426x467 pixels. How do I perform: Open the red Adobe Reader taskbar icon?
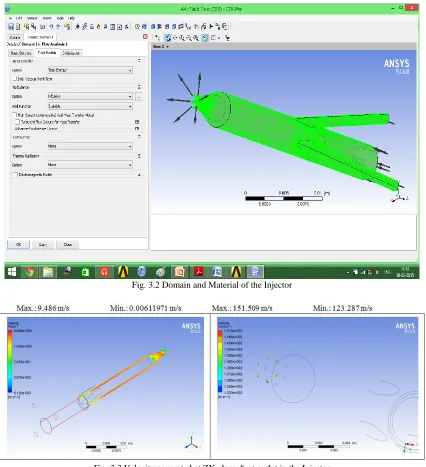point(199,272)
